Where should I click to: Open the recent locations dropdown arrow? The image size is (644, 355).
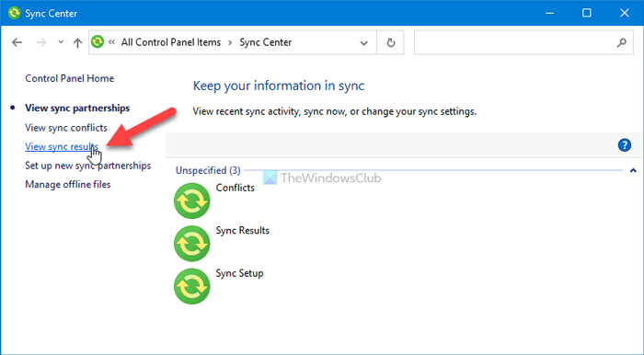61,42
